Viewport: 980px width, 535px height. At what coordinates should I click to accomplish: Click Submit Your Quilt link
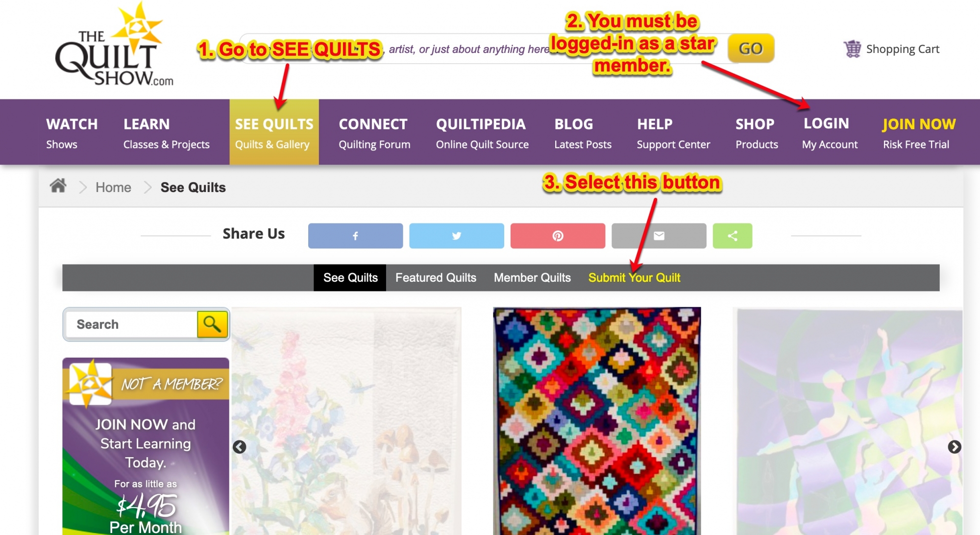click(x=634, y=278)
